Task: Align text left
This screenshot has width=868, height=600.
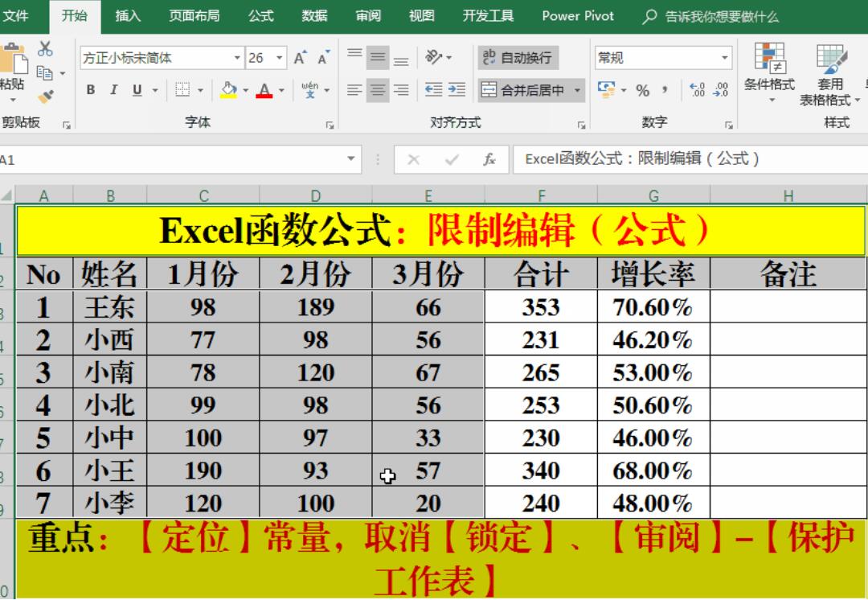Action: coord(355,90)
